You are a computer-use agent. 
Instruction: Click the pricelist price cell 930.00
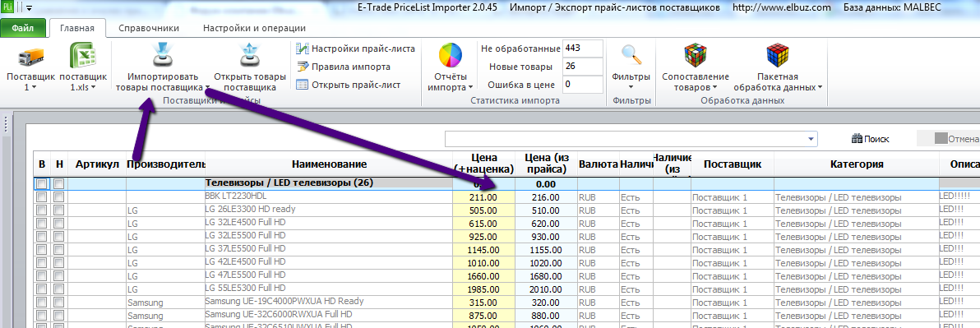coord(546,237)
